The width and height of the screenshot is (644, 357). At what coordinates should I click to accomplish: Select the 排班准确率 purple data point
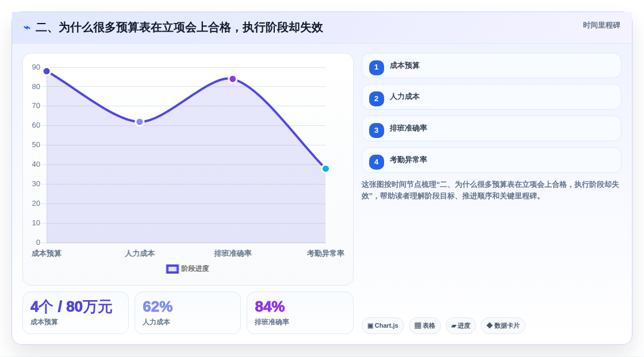pyautogui.click(x=233, y=79)
